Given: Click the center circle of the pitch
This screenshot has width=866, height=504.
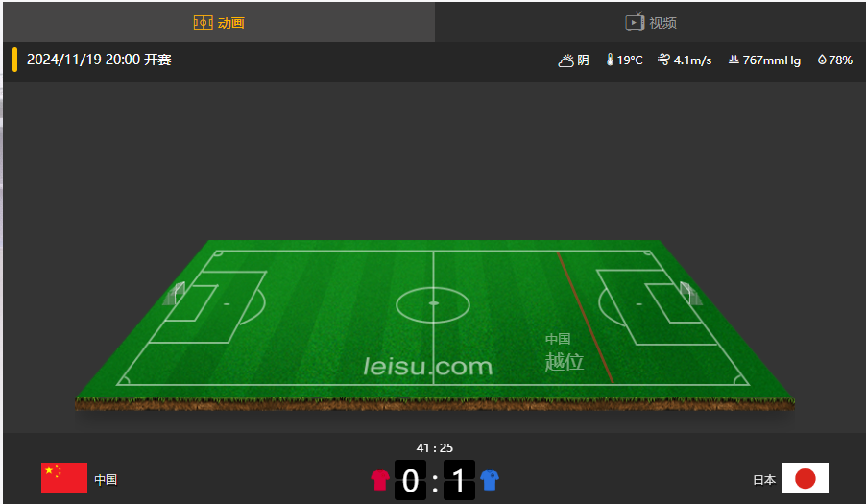Looking at the screenshot, I should click(x=433, y=304).
